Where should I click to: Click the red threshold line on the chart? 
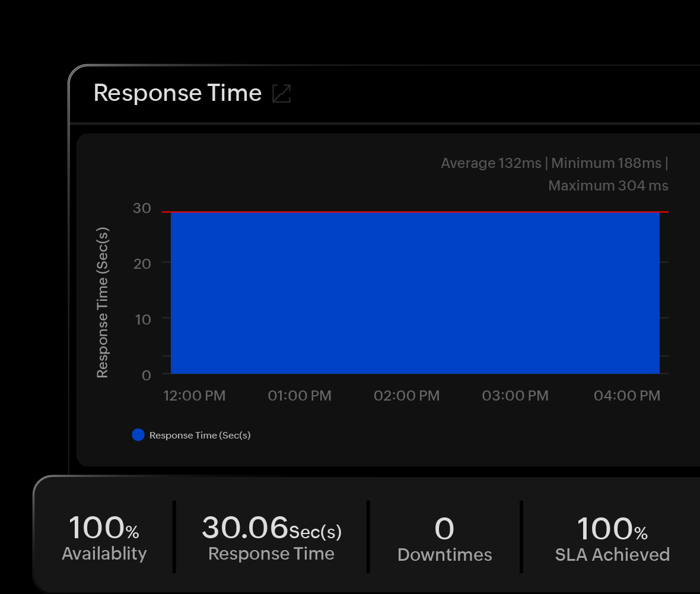tap(415, 211)
